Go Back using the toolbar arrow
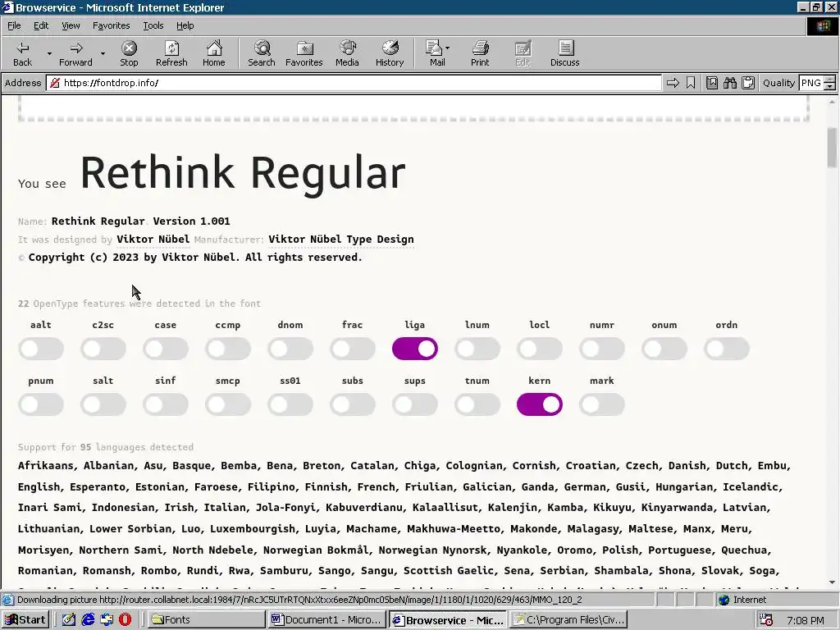This screenshot has width=840, height=630. click(x=22, y=53)
